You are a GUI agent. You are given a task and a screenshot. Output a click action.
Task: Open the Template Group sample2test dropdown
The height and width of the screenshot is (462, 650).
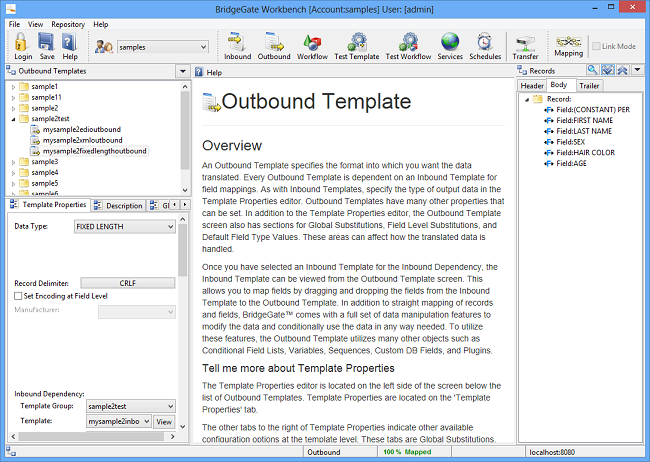pyautogui.click(x=170, y=406)
